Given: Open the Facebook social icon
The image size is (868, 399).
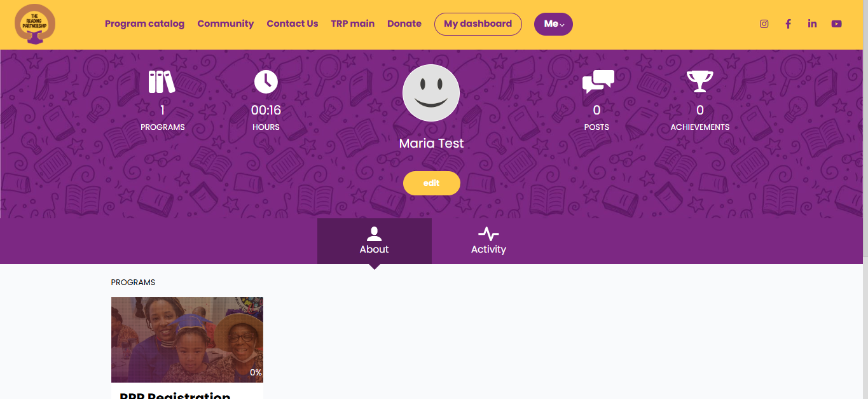Looking at the screenshot, I should pyautogui.click(x=788, y=24).
